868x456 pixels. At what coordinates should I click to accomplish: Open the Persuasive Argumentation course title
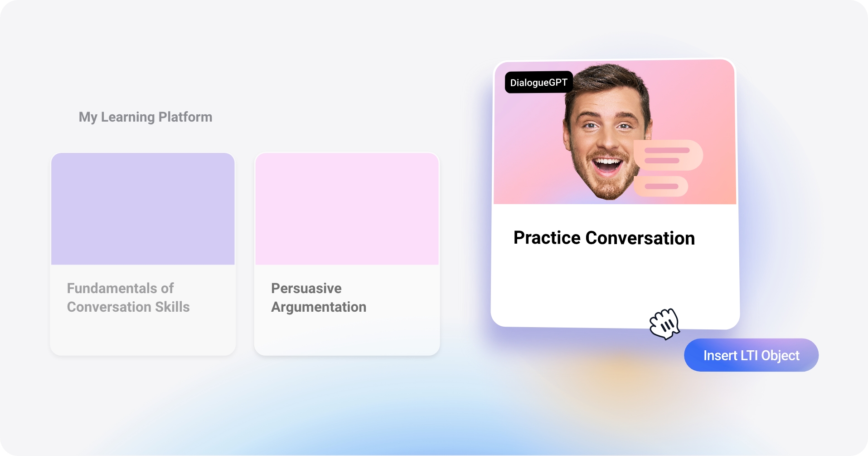click(318, 298)
